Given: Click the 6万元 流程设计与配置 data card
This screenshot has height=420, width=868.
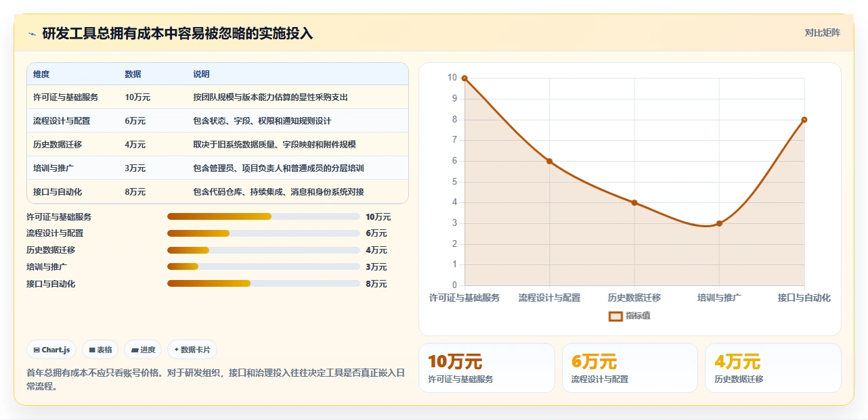Looking at the screenshot, I should [630, 368].
